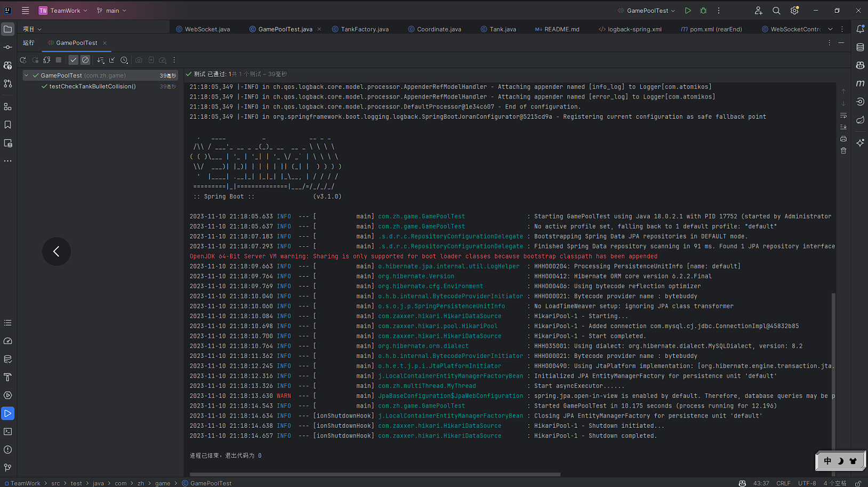Screen dimensions: 868x487
Task: Click the print console output icon
Action: (x=843, y=139)
